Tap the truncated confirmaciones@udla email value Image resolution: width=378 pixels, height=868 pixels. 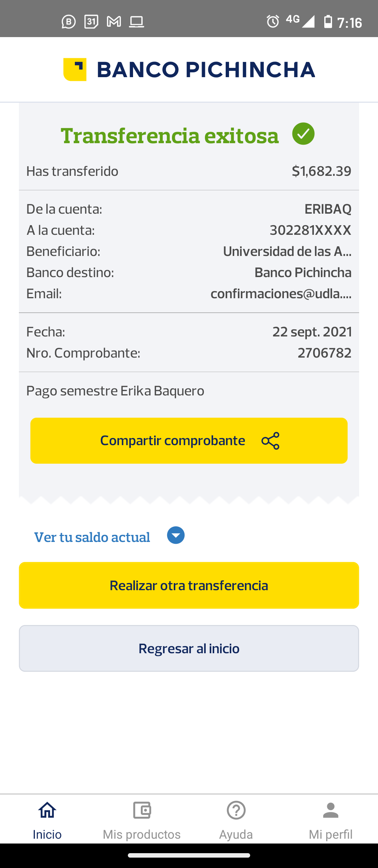[x=281, y=294]
